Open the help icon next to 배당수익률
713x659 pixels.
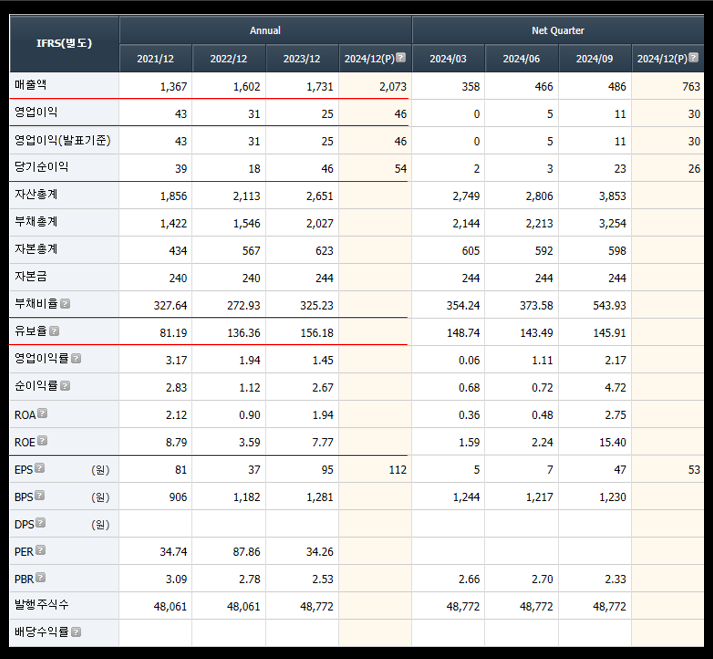pyautogui.click(x=76, y=632)
